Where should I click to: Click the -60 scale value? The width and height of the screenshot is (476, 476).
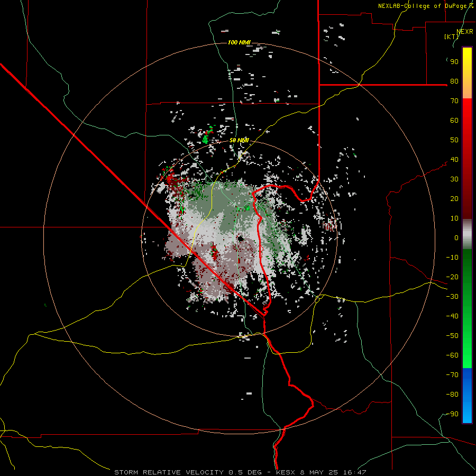[x=452, y=355]
